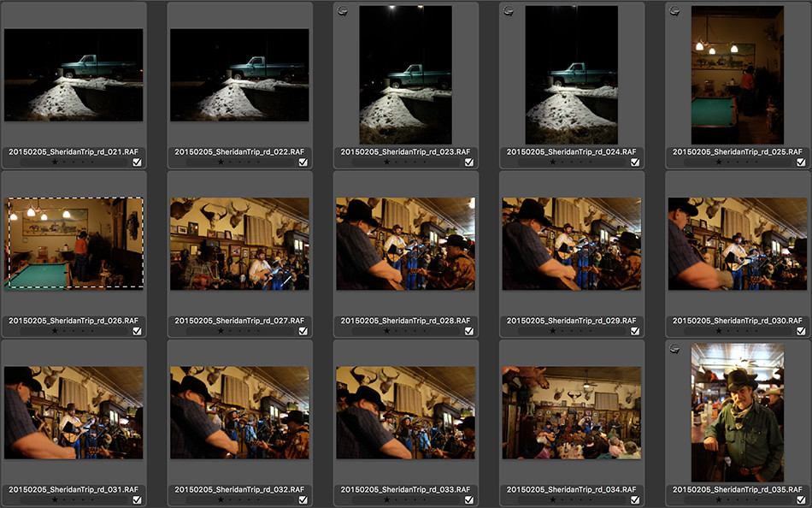Click the rating star under SheridanTrip_rd_028.RAF
Viewport: 812px width, 508px height.
pos(387,331)
